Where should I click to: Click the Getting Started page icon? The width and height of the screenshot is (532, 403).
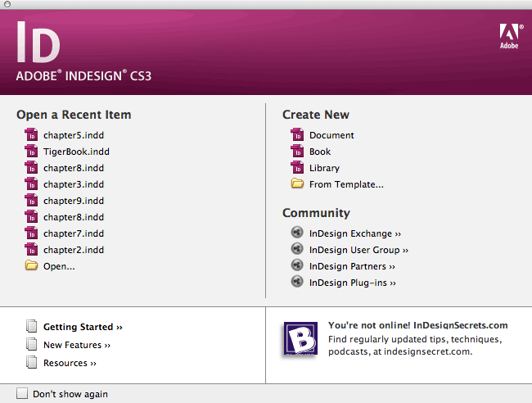(32, 326)
